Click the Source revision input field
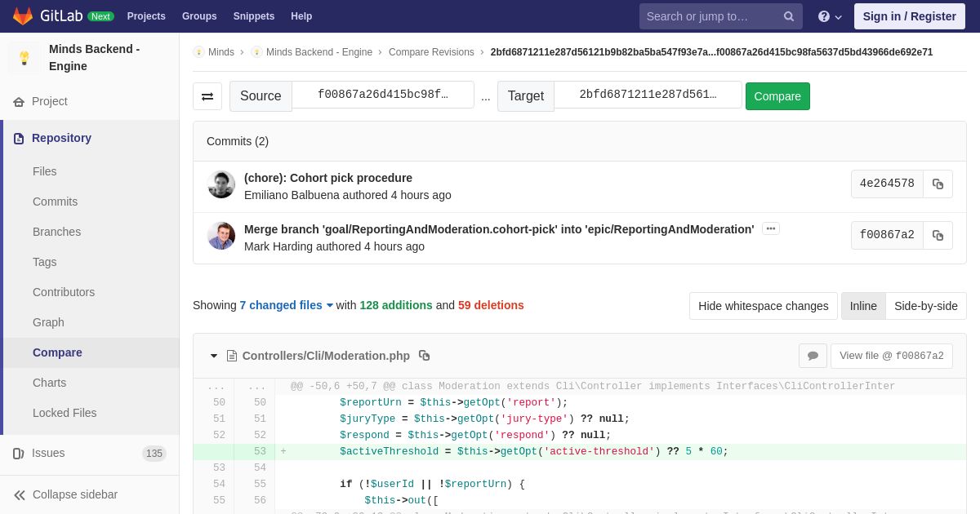 (382, 95)
